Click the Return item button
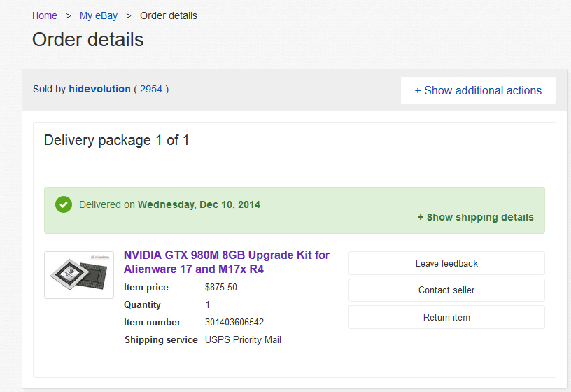This screenshot has width=571, height=392. 446,317
